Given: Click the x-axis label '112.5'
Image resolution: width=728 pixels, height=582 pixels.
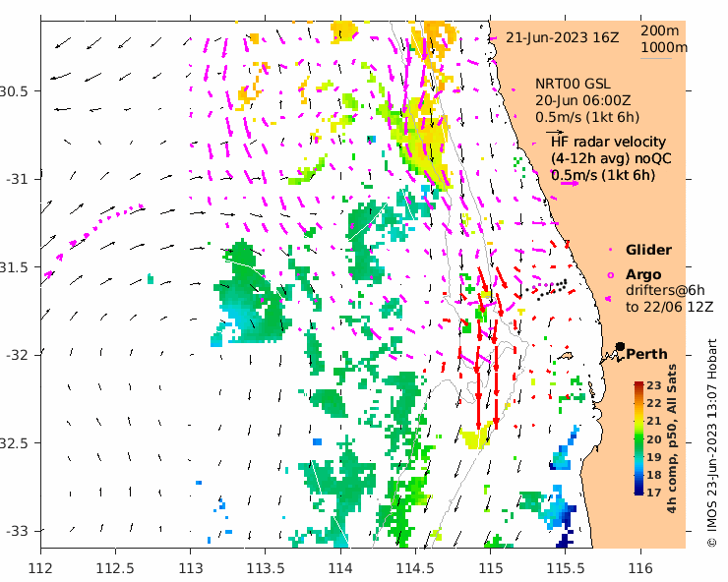Looking at the screenshot, I should 115,568.
